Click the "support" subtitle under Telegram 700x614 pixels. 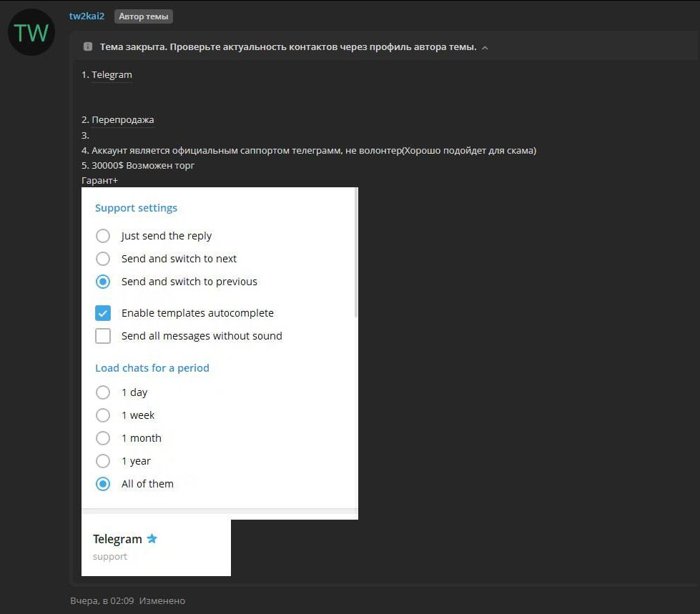(x=110, y=556)
